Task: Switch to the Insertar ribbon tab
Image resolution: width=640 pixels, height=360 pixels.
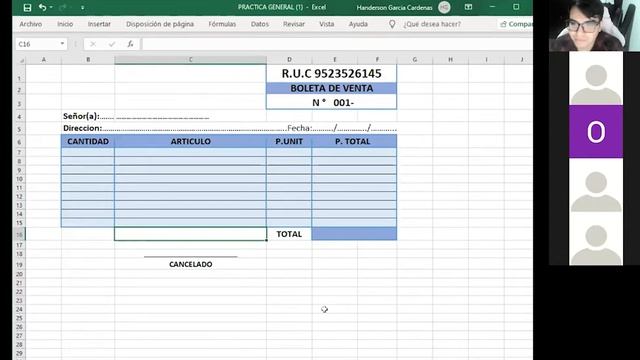Action: coord(99,24)
